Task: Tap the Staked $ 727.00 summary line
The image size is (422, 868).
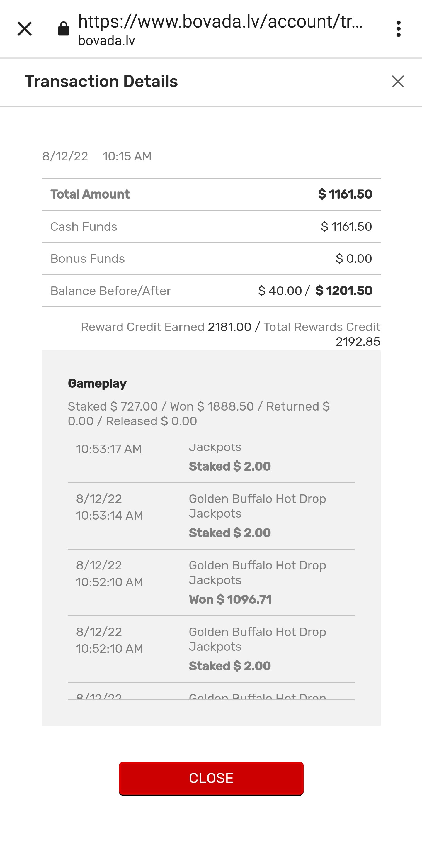Action: (x=199, y=414)
